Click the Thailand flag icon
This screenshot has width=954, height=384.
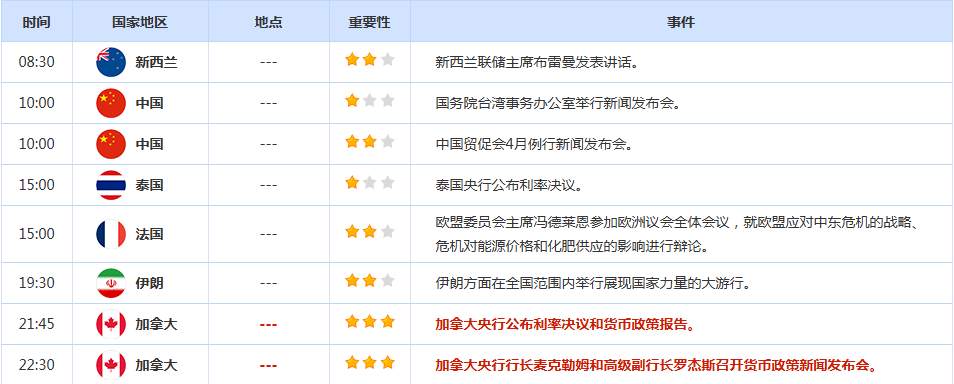pyautogui.click(x=111, y=185)
